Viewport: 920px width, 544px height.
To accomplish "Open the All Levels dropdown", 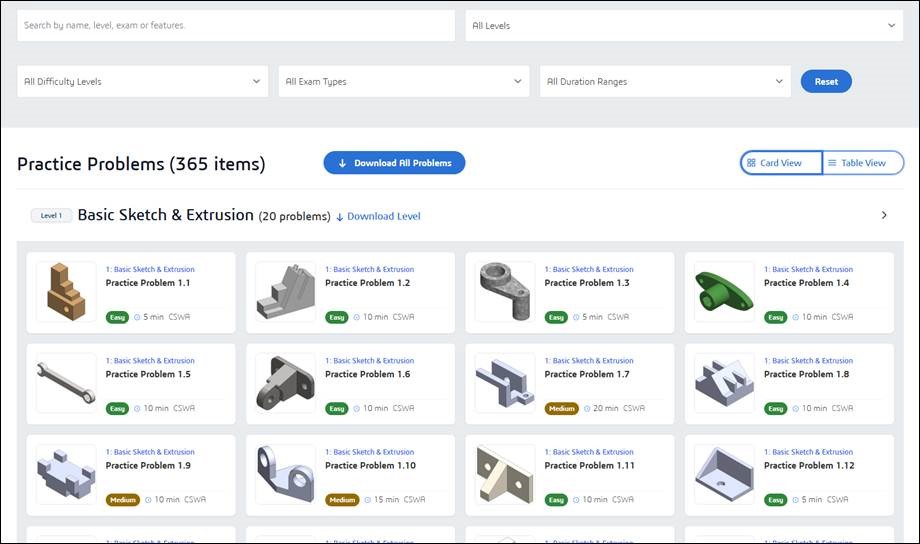I will [685, 26].
